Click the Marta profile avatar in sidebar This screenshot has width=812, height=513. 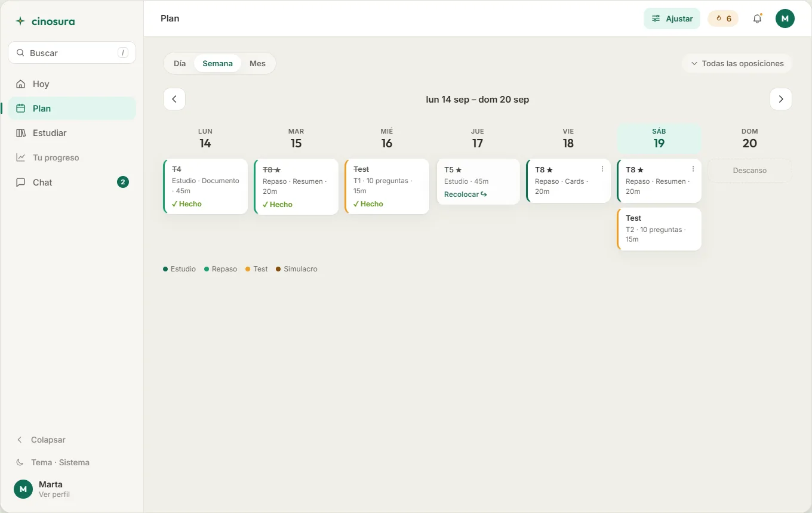(x=23, y=489)
